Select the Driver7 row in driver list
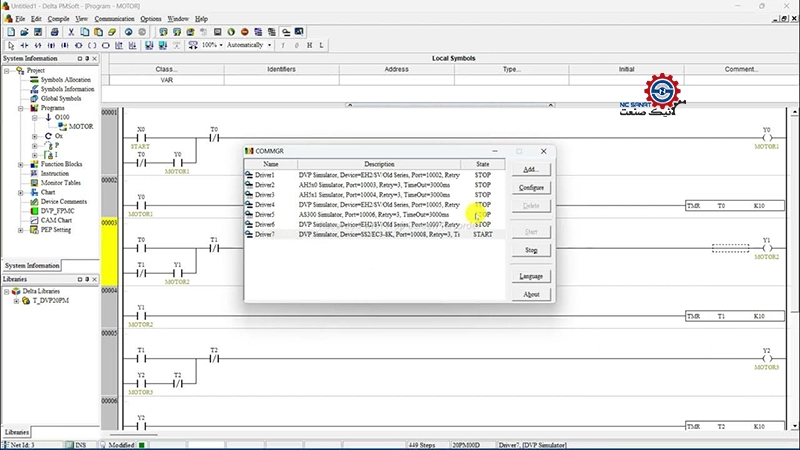 tap(360, 234)
